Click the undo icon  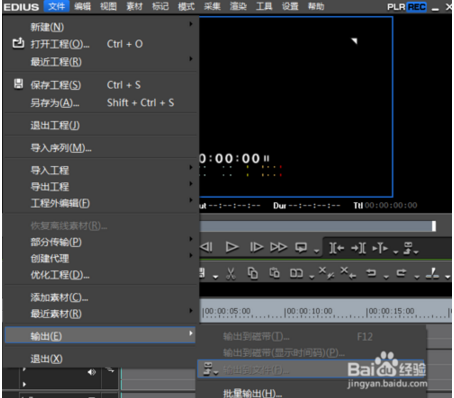pos(371,273)
